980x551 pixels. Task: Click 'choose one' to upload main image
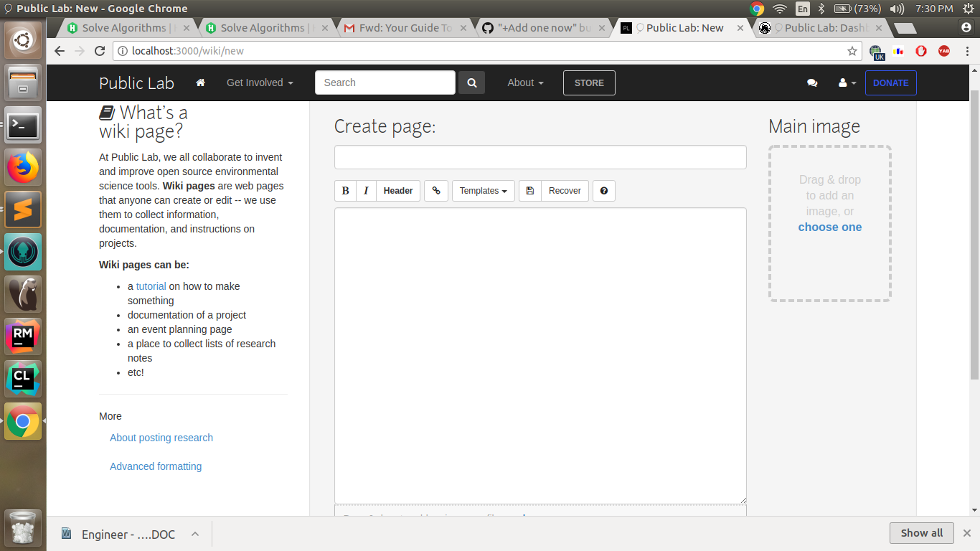click(830, 227)
